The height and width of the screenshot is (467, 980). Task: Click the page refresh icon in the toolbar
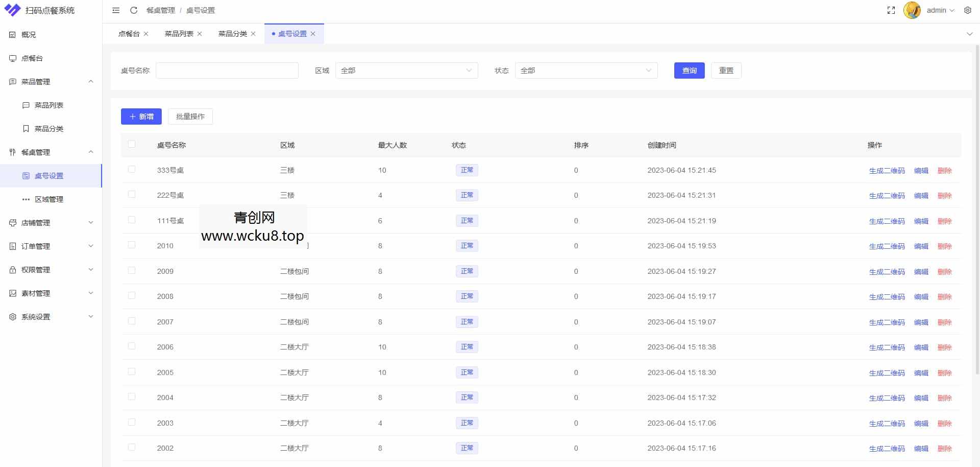(134, 10)
